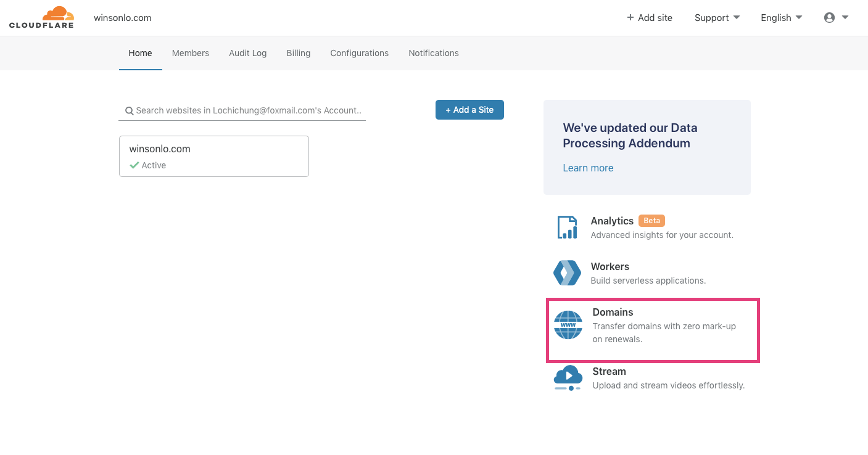
Task: Click the Domains www globe icon
Action: click(x=568, y=325)
